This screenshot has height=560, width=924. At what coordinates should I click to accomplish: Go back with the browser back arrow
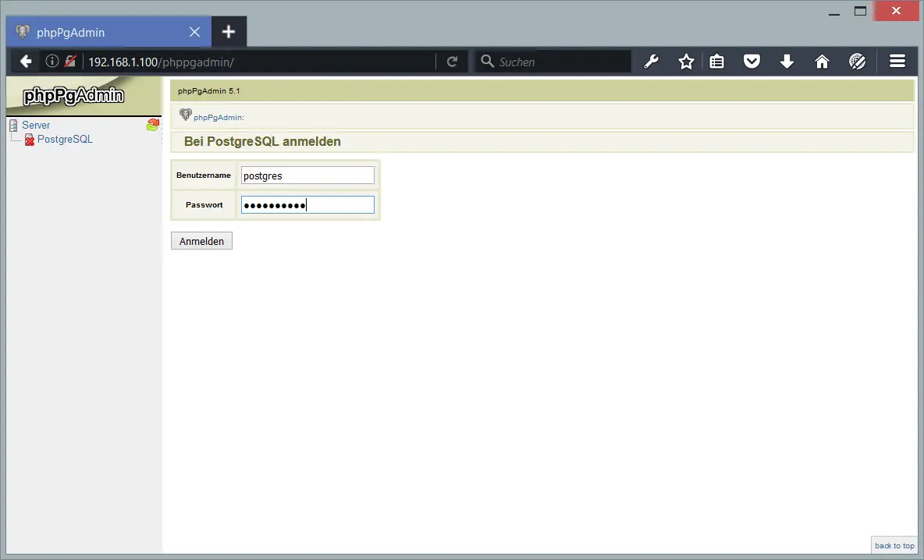25,62
